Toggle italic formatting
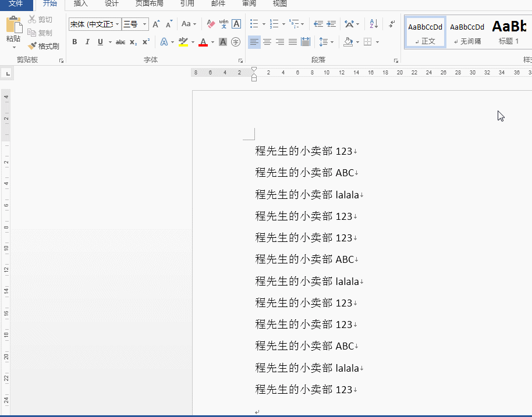 [x=86, y=41]
